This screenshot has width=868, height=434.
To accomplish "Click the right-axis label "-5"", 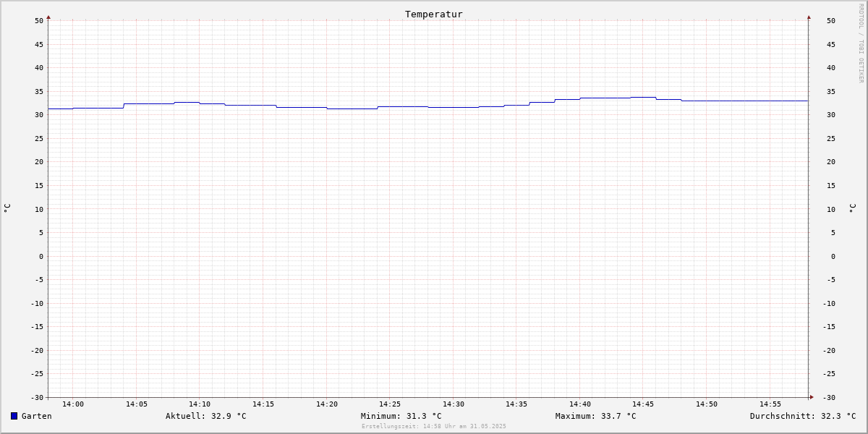I will [831, 279].
